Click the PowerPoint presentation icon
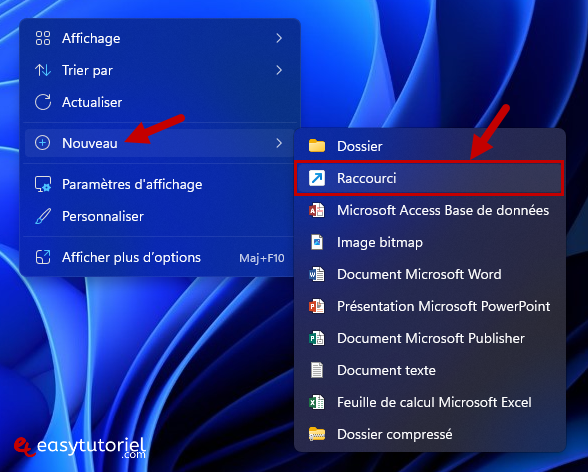Image resolution: width=588 pixels, height=472 pixels. click(x=317, y=306)
